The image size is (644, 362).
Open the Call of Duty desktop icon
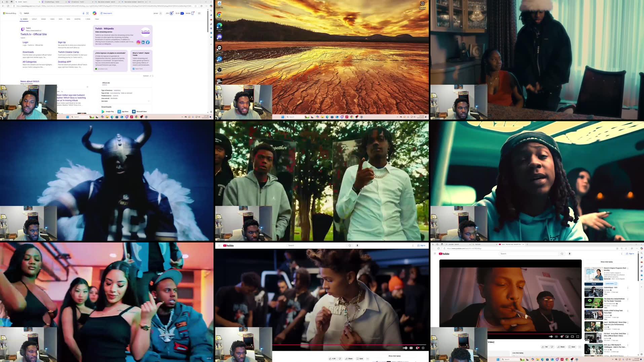[x=219, y=81]
